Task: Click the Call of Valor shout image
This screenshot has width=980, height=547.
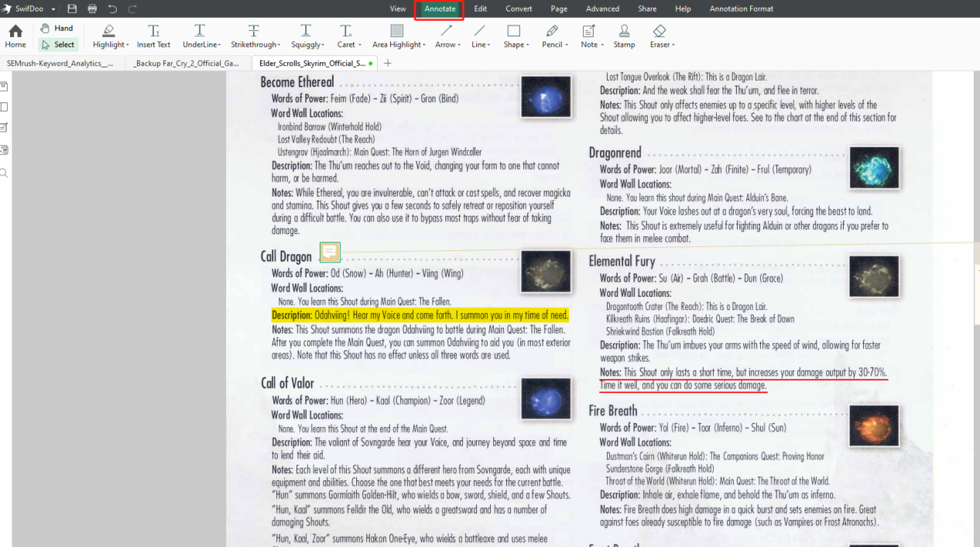Action: 546,398
